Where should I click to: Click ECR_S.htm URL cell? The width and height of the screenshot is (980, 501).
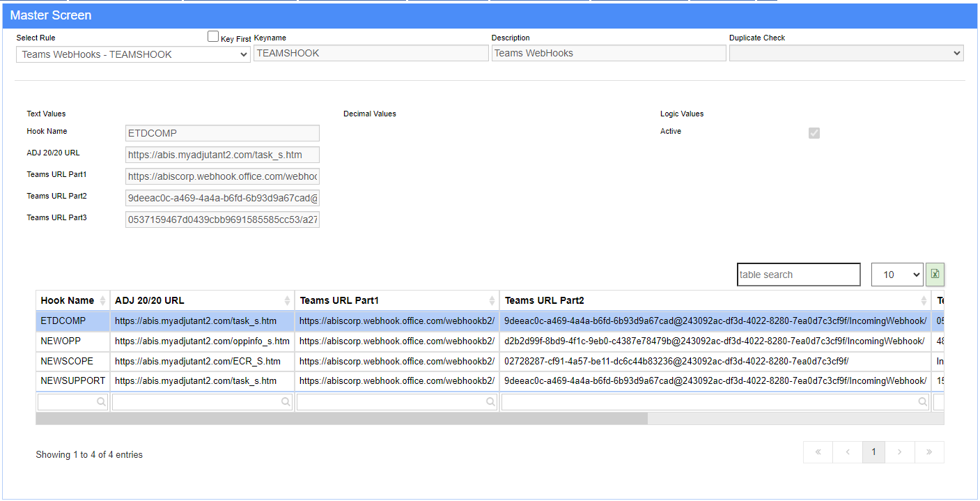click(x=202, y=362)
